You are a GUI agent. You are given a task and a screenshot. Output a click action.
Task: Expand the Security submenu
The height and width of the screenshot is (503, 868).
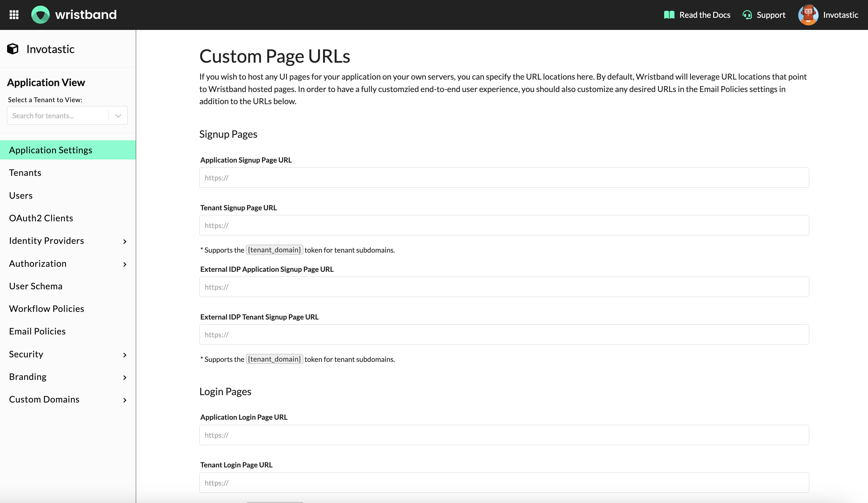click(125, 355)
